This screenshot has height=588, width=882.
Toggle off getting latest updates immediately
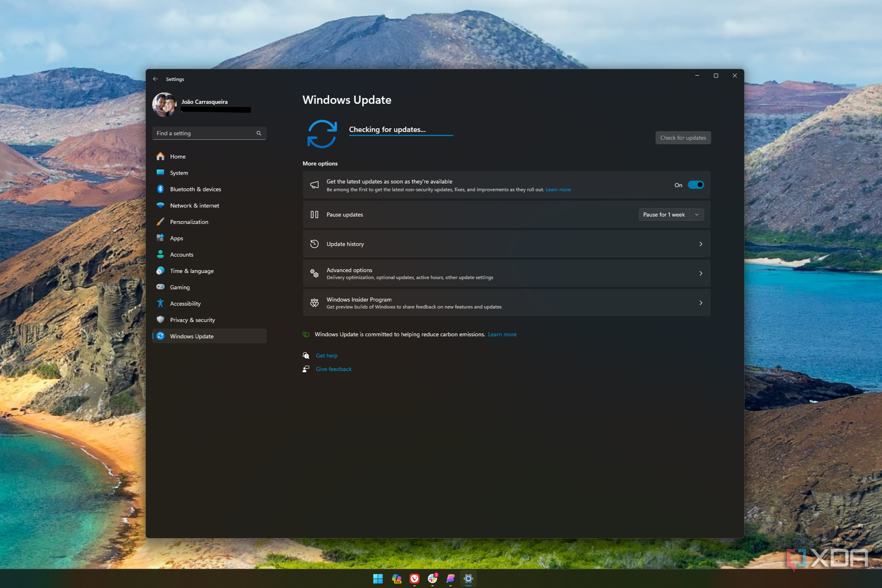coord(696,185)
